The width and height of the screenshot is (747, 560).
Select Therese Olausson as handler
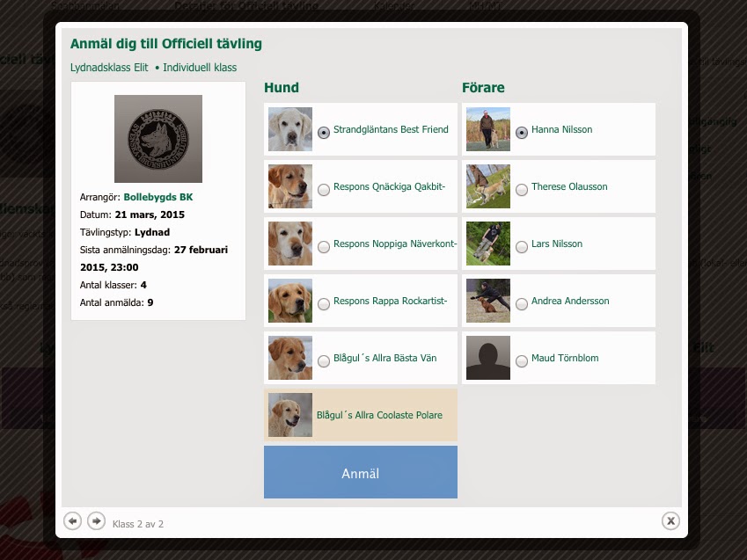tap(522, 190)
